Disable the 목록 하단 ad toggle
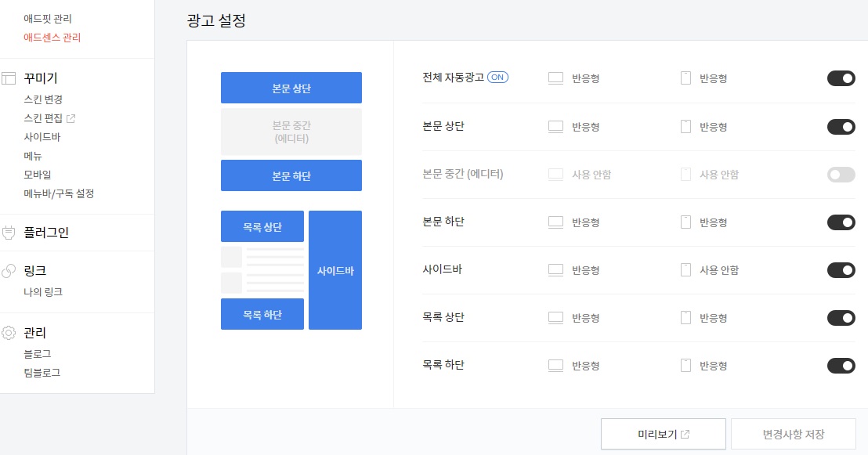The height and width of the screenshot is (455, 868). (841, 366)
